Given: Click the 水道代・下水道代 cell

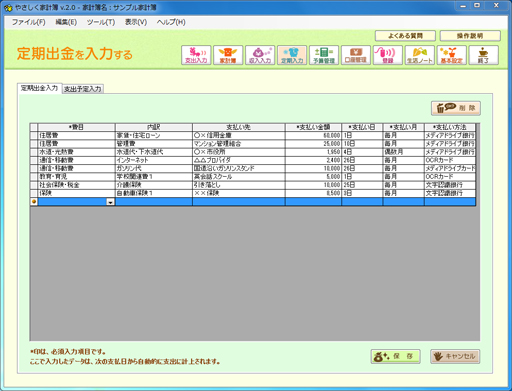Looking at the screenshot, I should pos(154,152).
